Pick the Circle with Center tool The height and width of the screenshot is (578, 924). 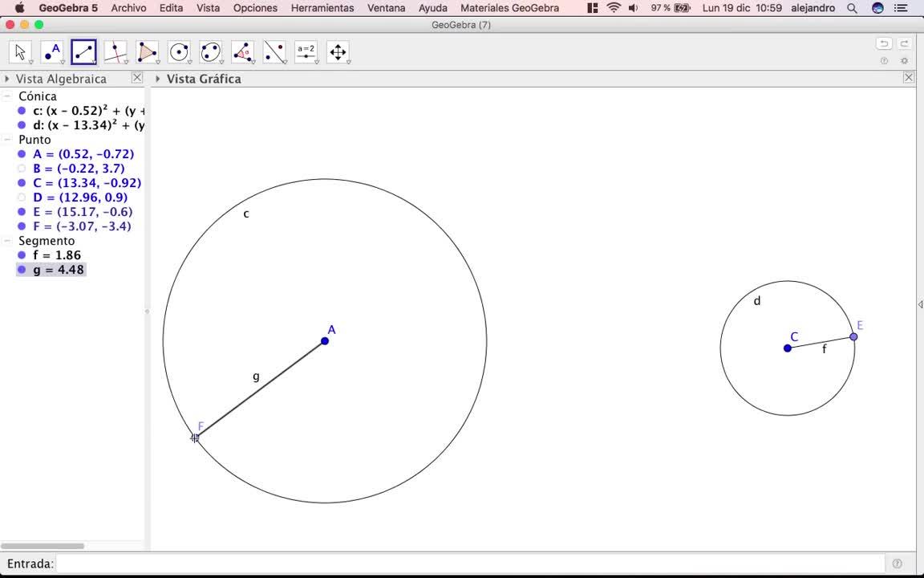point(179,52)
